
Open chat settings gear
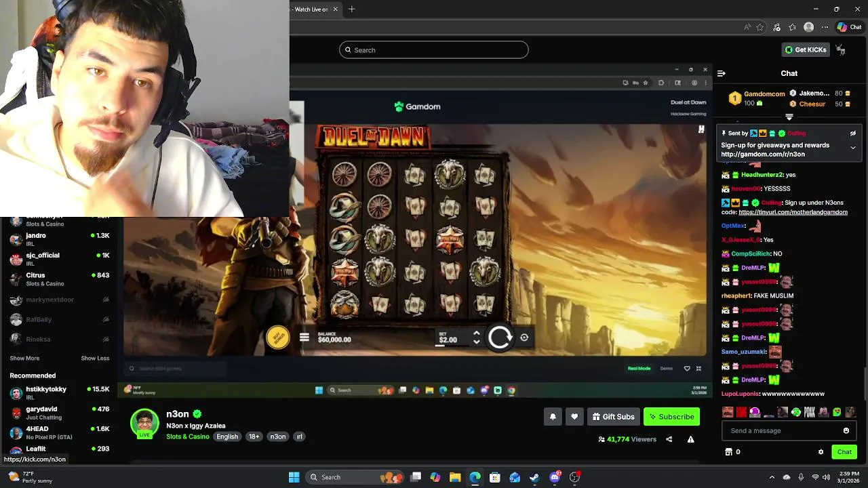(x=821, y=452)
